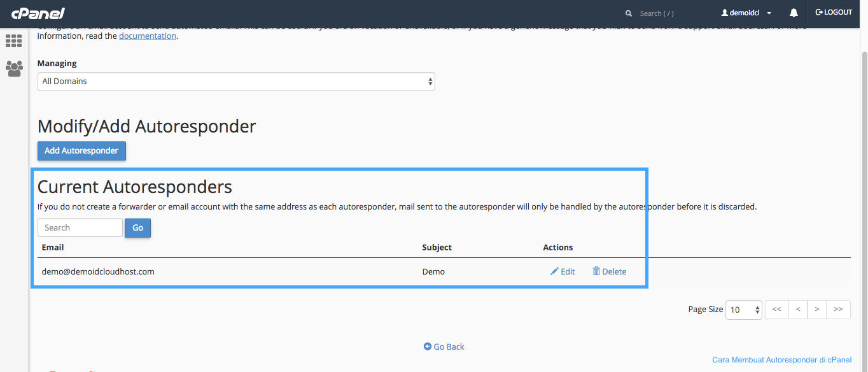Screen dimensions: 868x372
Task: Click the cPanel logo
Action: 37,12
